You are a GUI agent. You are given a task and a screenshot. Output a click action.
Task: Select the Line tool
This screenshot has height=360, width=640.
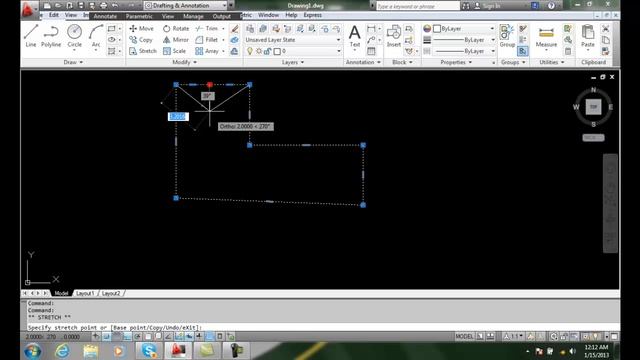click(x=31, y=36)
